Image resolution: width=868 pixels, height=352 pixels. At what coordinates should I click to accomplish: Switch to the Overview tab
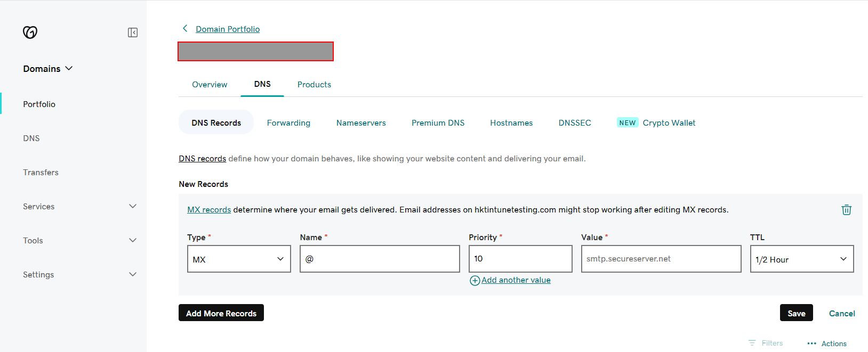coord(210,85)
